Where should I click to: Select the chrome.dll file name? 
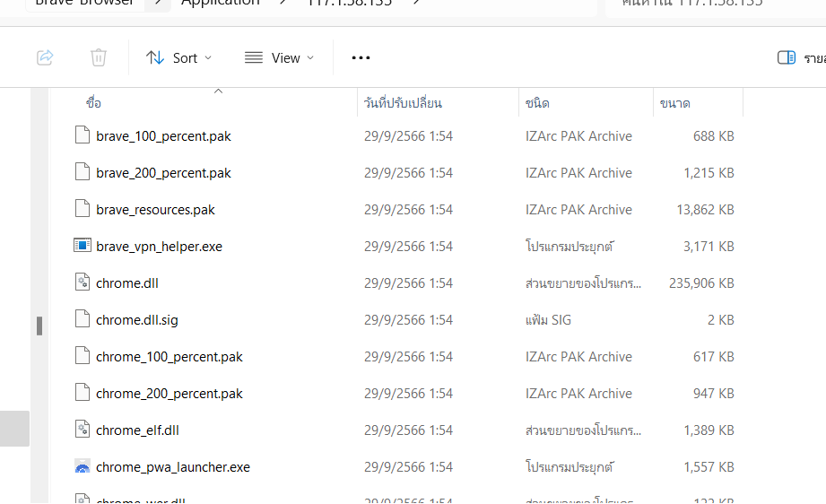[x=127, y=283]
